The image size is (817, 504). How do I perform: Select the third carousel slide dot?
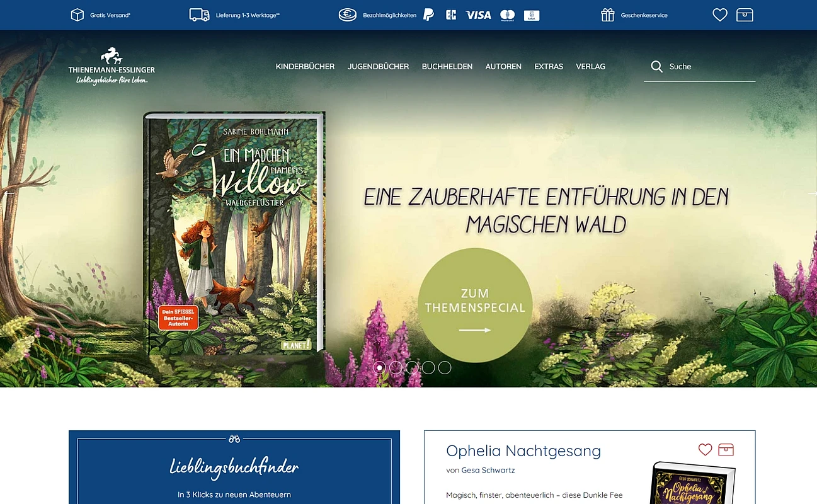[412, 368]
